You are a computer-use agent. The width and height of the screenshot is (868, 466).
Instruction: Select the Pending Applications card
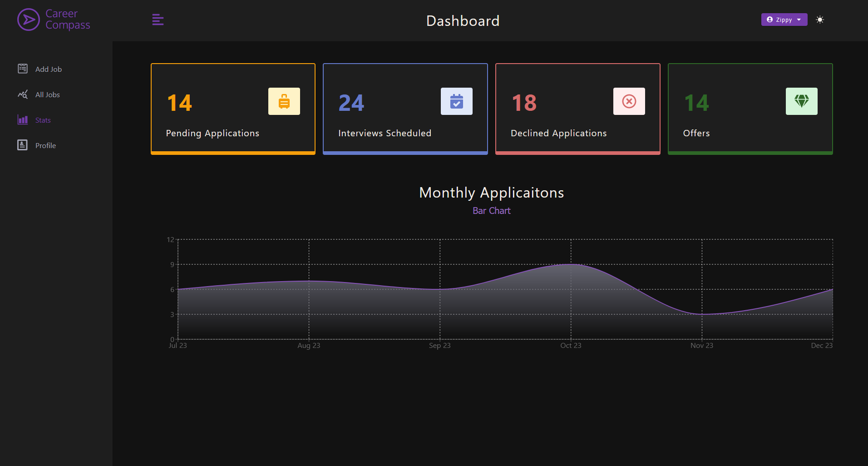pyautogui.click(x=233, y=109)
